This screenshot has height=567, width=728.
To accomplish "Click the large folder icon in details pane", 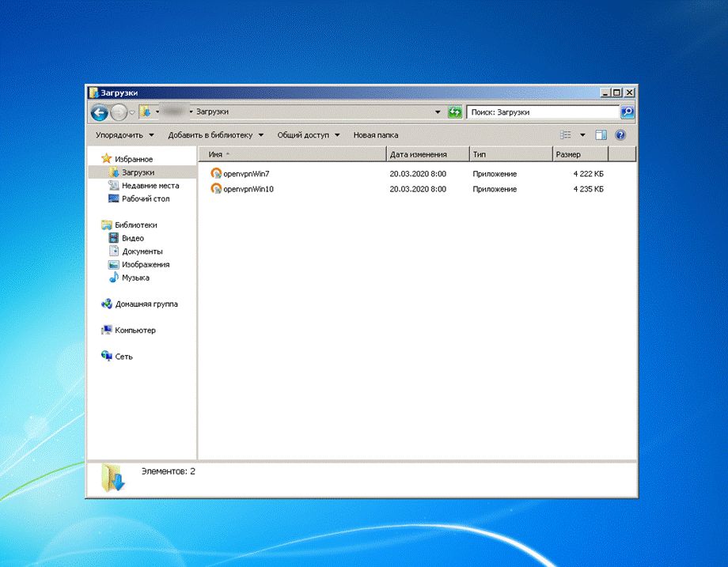I will click(x=113, y=478).
